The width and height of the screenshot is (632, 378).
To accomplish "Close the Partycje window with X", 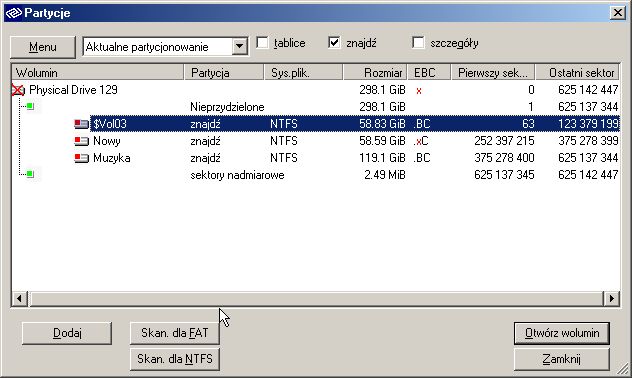I will [617, 13].
